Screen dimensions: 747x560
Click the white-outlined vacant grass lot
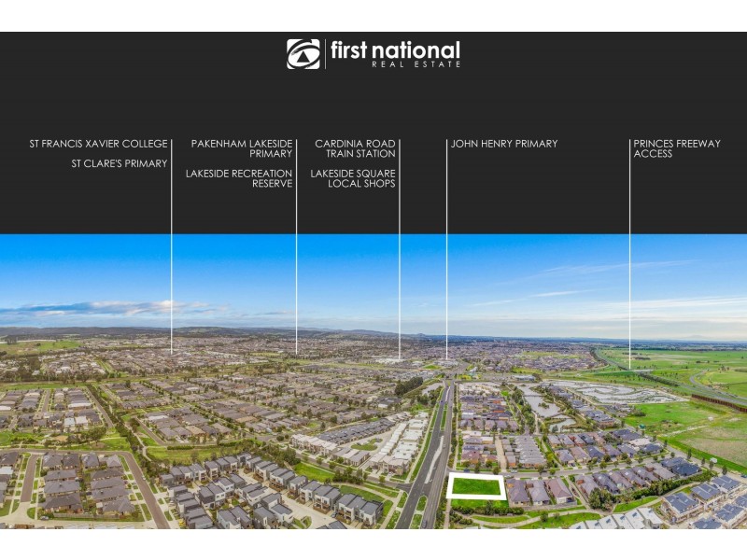[476, 486]
